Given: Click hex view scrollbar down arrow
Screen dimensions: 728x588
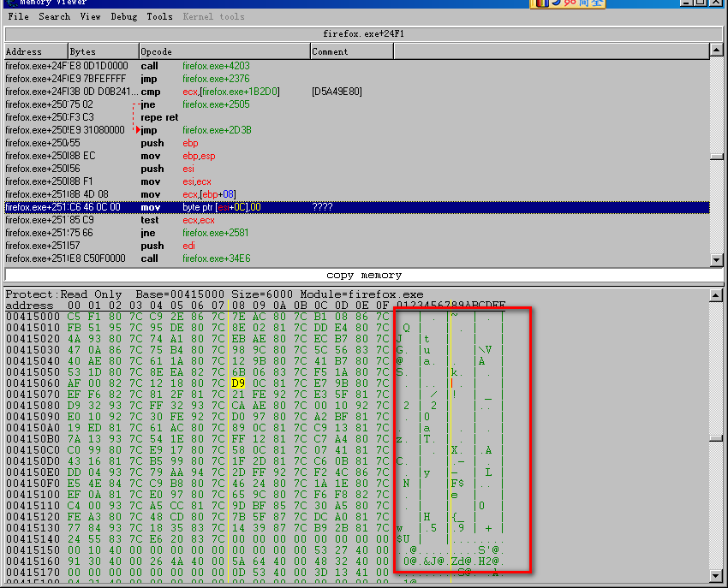Looking at the screenshot, I should tap(717, 581).
